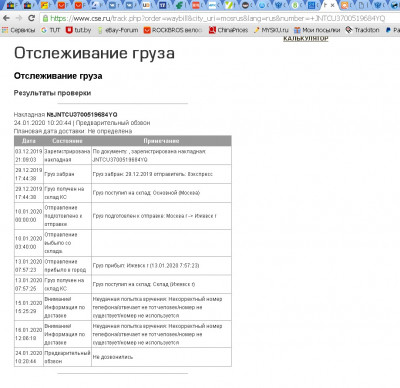Image resolution: width=400 pixels, height=388 pixels.
Task: Click the Груз забран status cell
Action: [x=67, y=174]
